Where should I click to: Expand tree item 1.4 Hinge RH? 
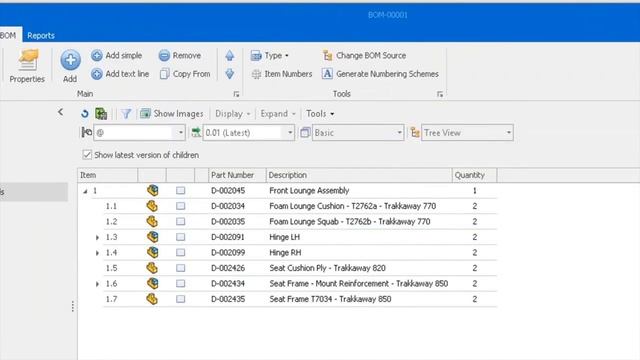point(97,253)
